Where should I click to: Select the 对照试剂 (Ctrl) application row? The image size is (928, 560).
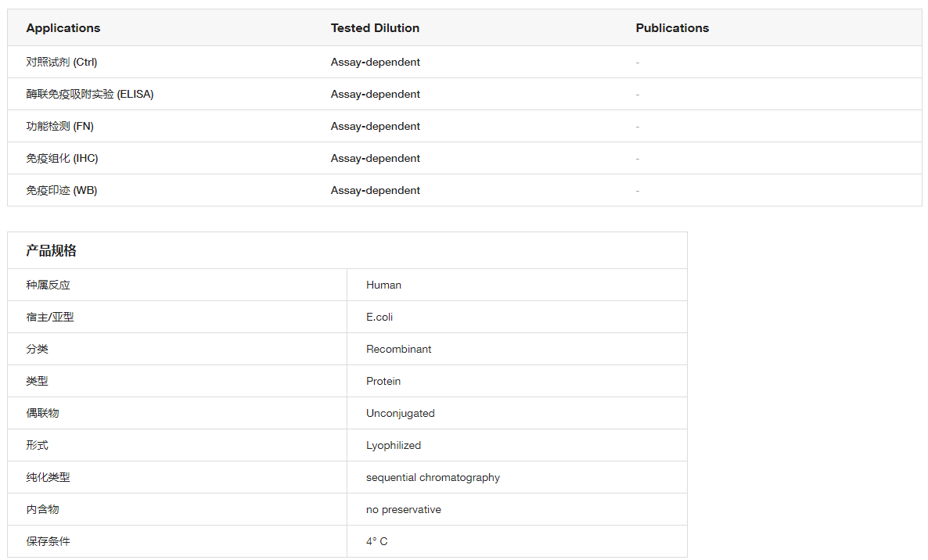click(x=62, y=62)
